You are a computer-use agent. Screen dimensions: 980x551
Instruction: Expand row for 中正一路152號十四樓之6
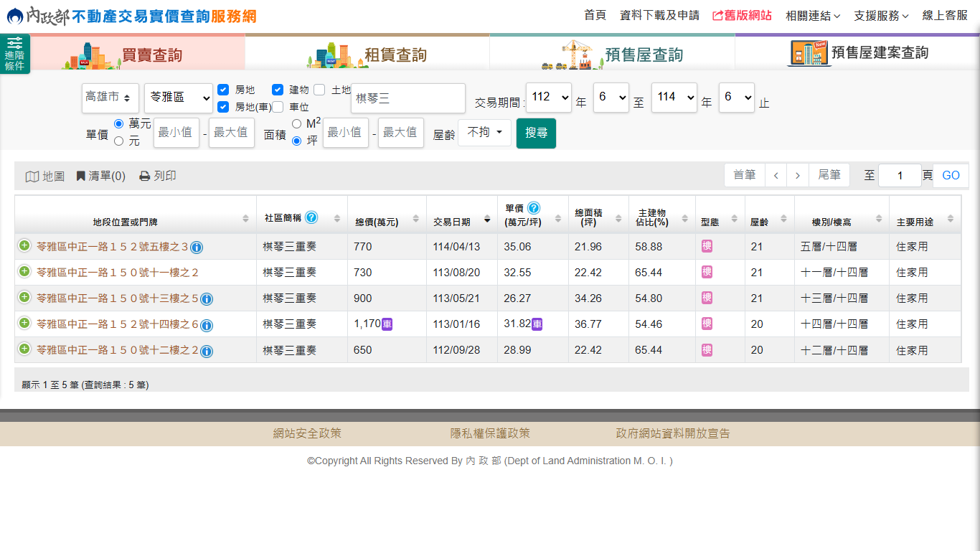point(24,323)
